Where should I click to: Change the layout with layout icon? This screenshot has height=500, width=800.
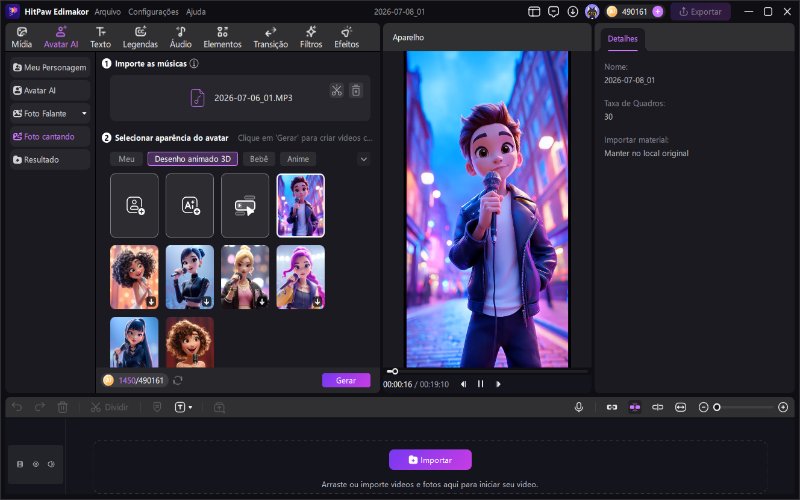[534, 12]
